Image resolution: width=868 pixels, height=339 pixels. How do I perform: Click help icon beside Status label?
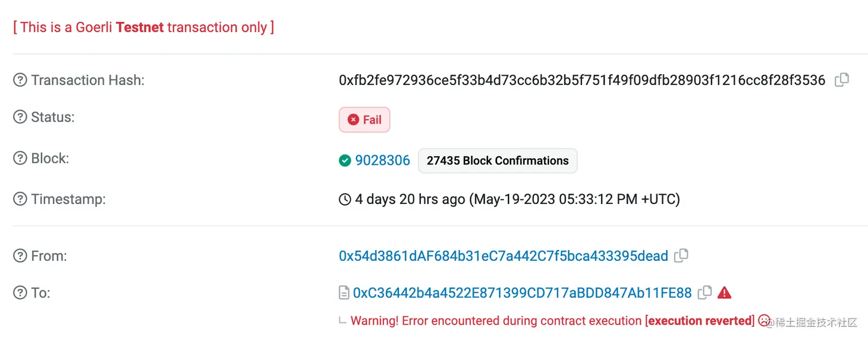20,117
